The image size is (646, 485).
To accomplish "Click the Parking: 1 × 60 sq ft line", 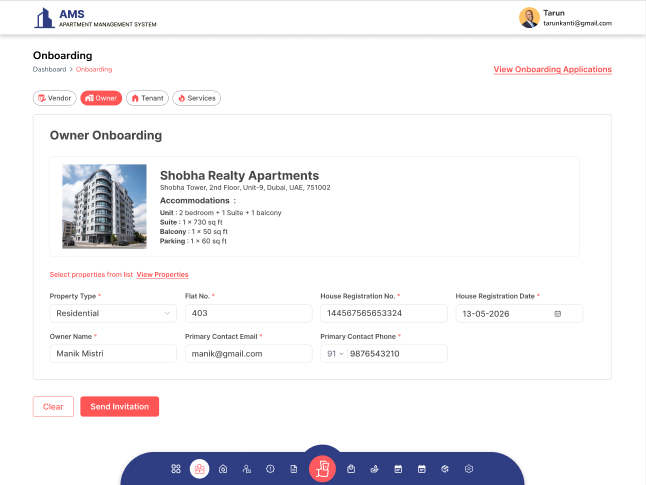I will (x=193, y=241).
